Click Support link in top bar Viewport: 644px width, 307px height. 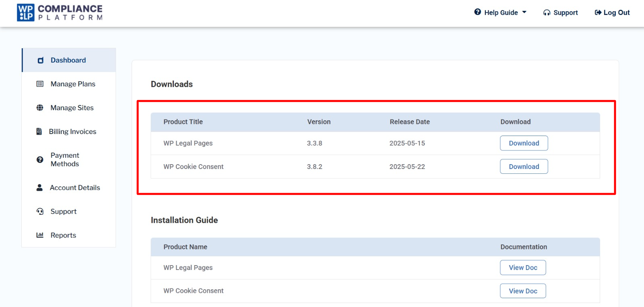[x=560, y=12]
